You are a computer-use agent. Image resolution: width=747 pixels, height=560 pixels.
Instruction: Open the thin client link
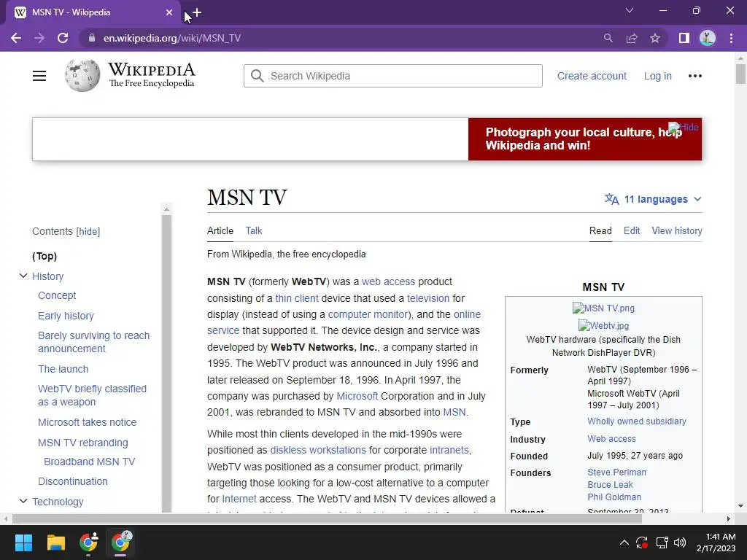297,298
